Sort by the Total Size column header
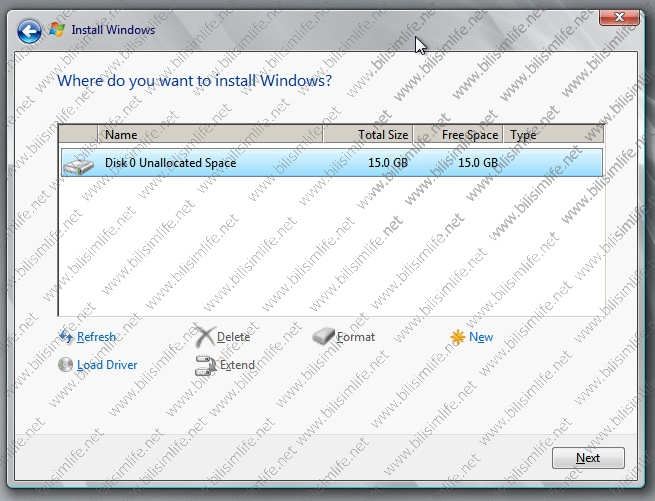 coord(368,135)
